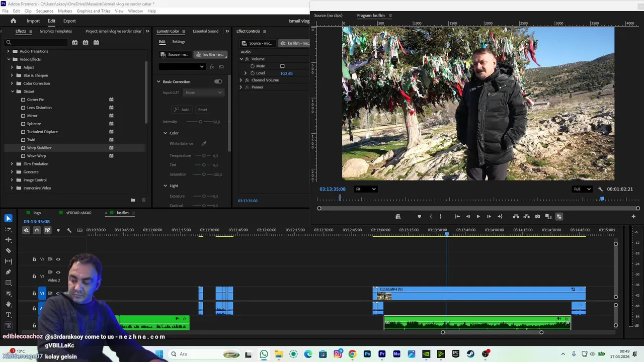Select the Ripple Edit tool
Screen dimensions: 644x362
click(x=8, y=240)
